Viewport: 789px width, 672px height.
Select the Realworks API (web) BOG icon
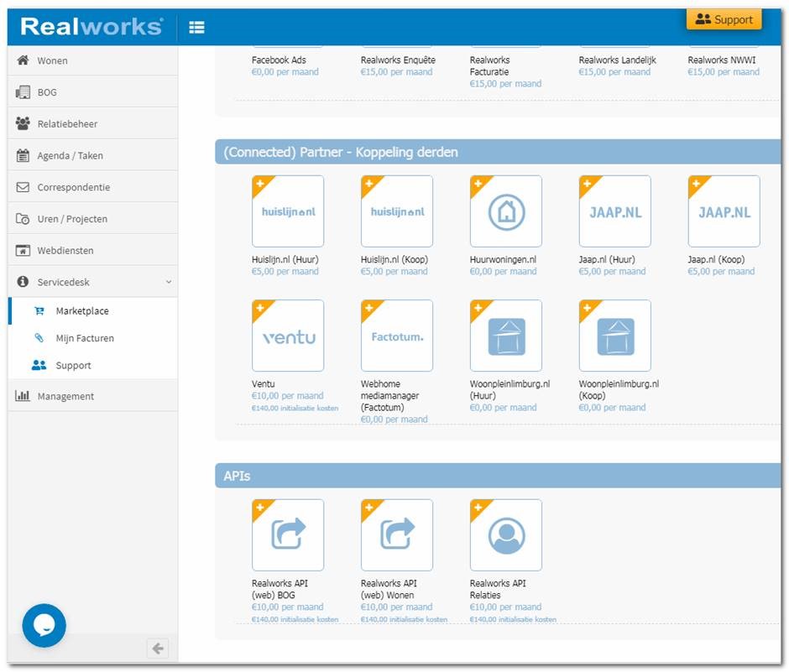pyautogui.click(x=288, y=535)
